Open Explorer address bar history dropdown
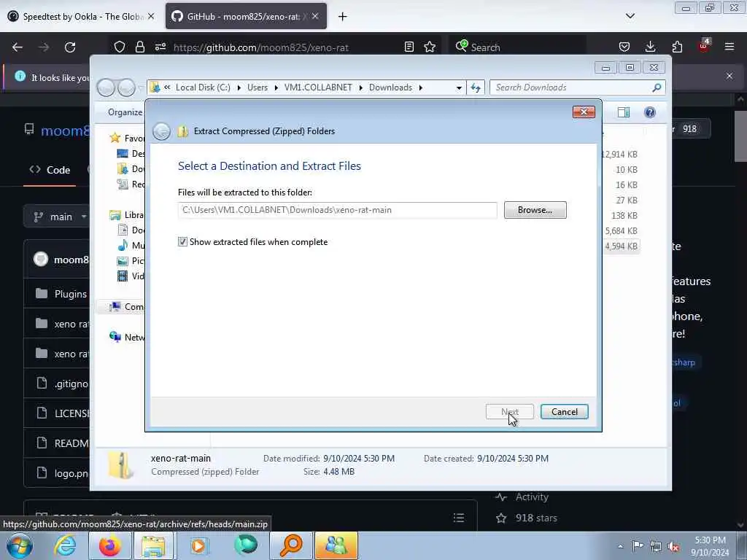The height and width of the screenshot is (560, 747). tap(459, 88)
